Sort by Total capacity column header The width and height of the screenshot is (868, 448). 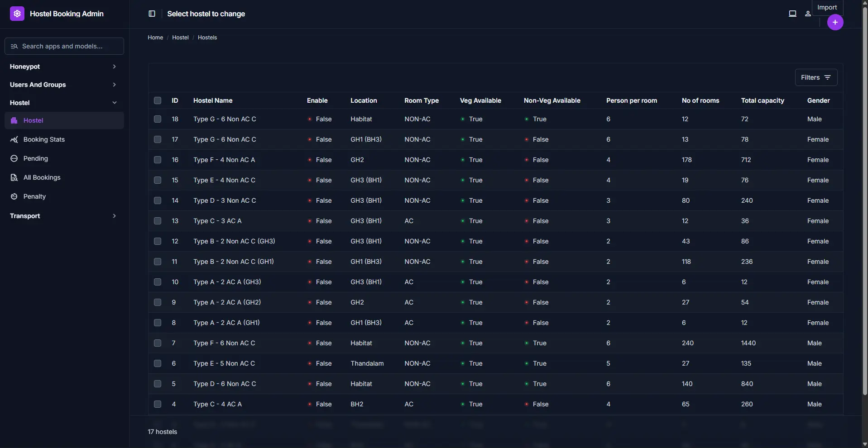pyautogui.click(x=762, y=100)
